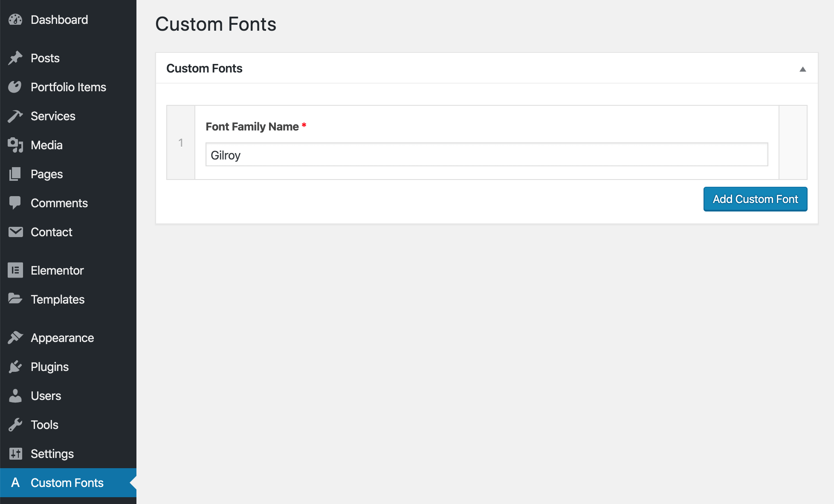The height and width of the screenshot is (504, 834).
Task: Click the Media library icon
Action: (x=15, y=145)
